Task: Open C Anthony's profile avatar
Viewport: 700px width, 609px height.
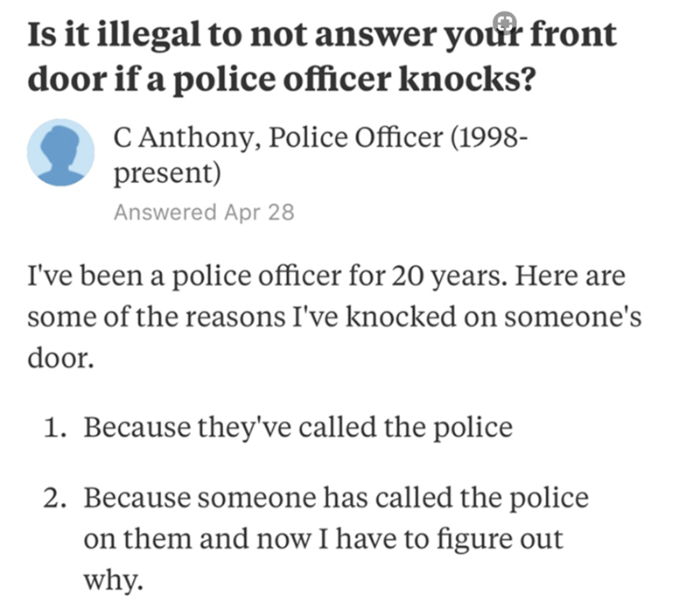Action: (x=60, y=152)
